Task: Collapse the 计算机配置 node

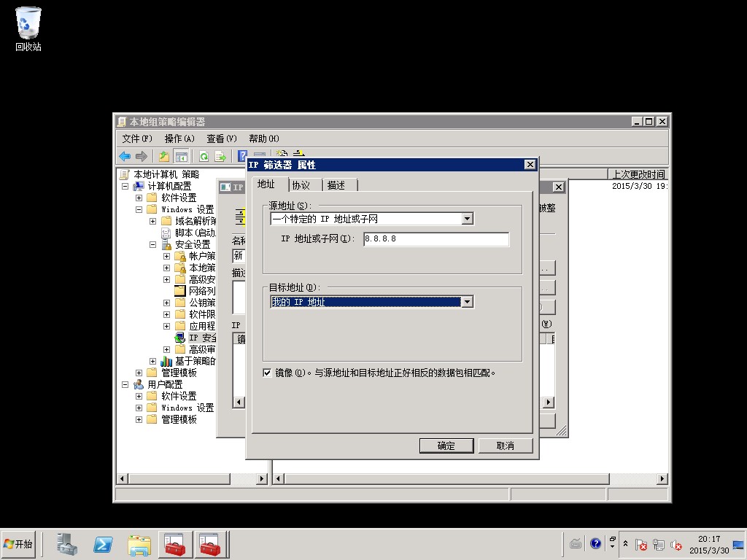Action: coord(125,186)
